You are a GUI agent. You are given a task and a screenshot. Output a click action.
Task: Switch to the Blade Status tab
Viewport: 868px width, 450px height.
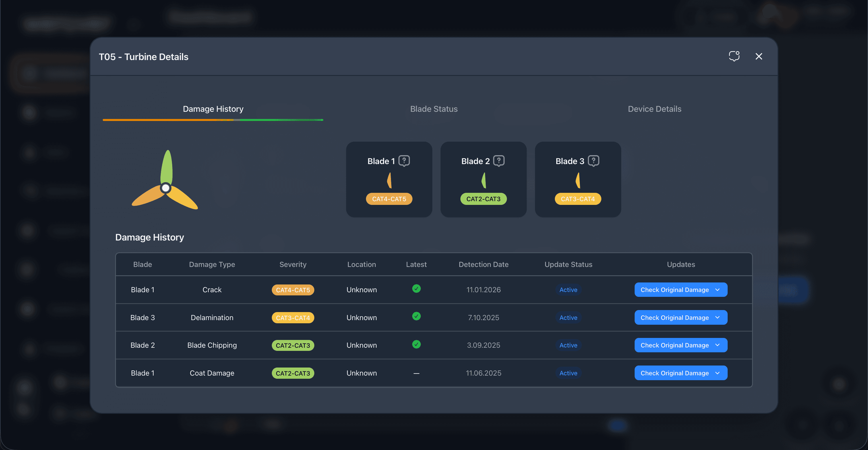point(434,109)
